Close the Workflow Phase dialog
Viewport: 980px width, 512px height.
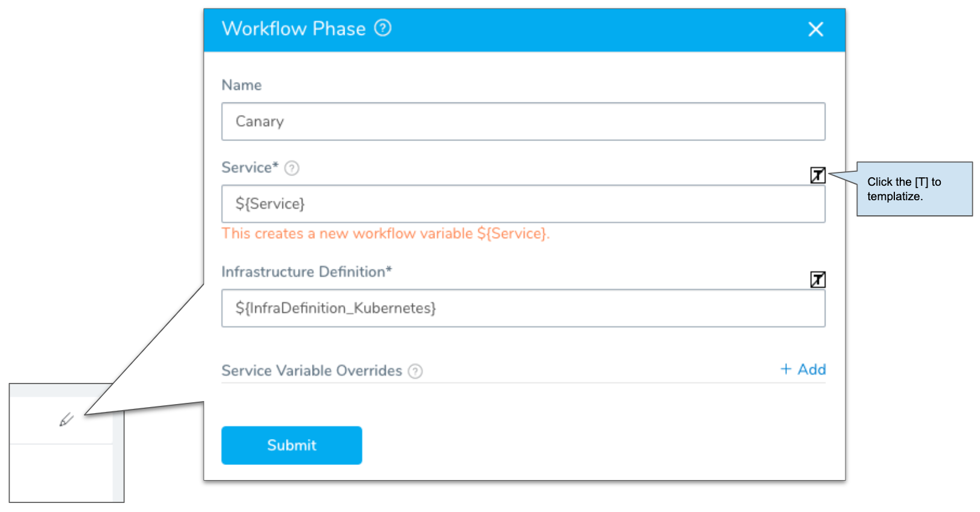[815, 29]
